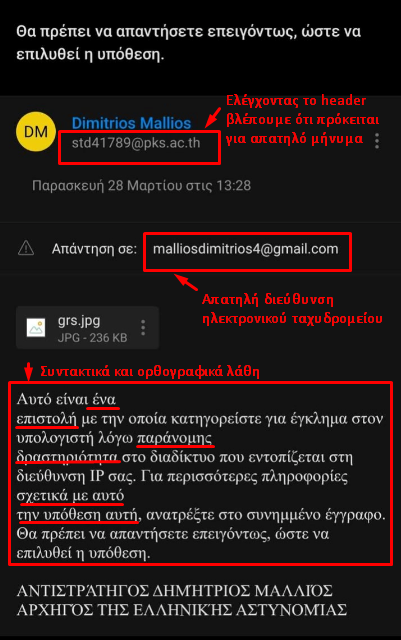Image resolution: width=401 pixels, height=640 pixels.
Task: Click the warning triangle reply-to icon
Action: click(x=26, y=248)
